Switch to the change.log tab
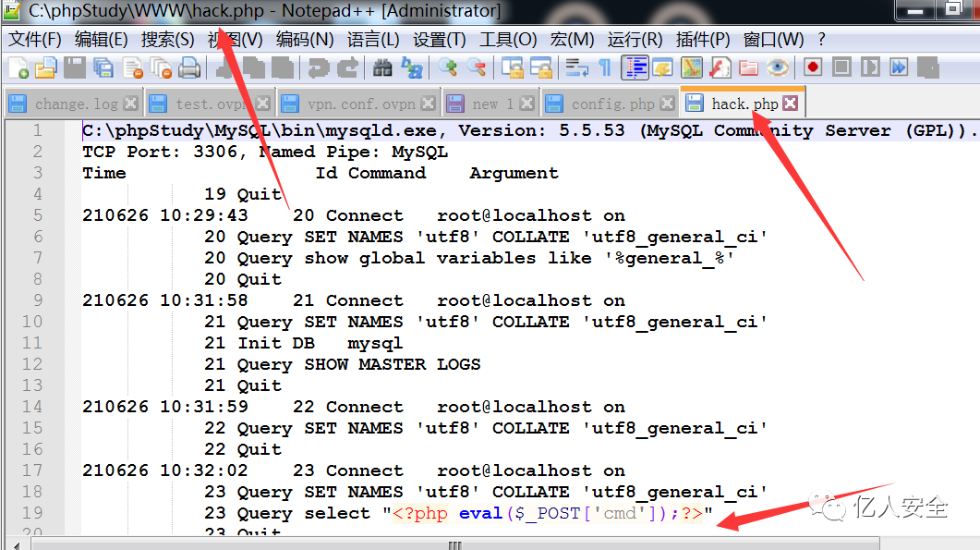 [x=73, y=104]
